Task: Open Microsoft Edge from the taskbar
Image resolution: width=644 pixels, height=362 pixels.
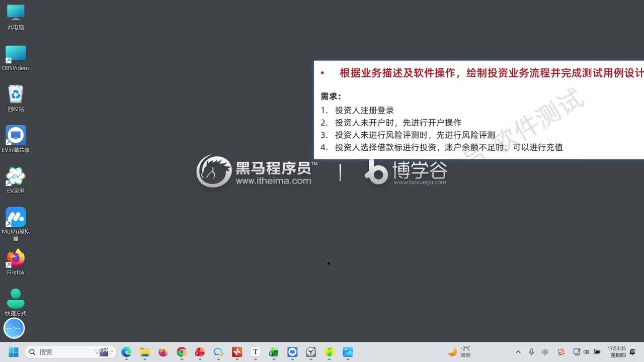Action: click(126, 352)
